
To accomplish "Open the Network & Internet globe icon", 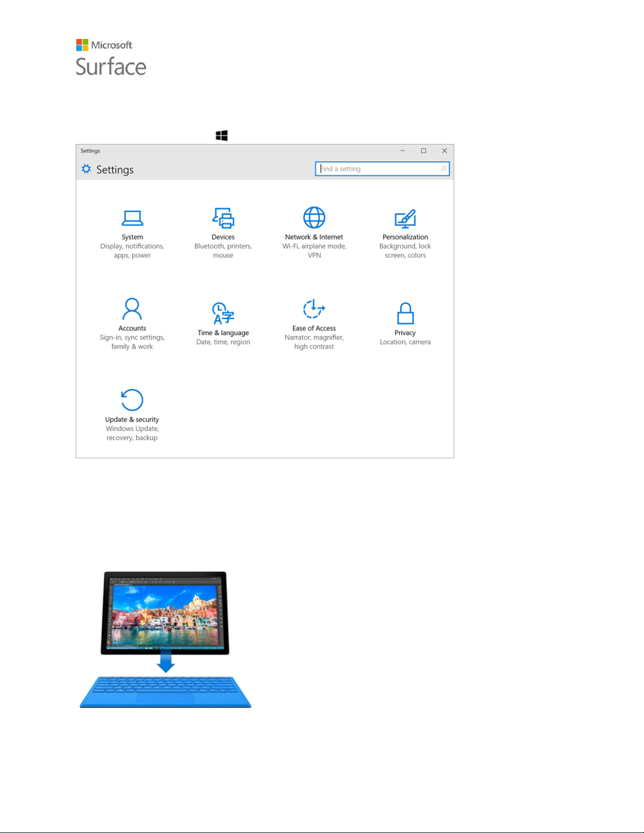I will [314, 217].
